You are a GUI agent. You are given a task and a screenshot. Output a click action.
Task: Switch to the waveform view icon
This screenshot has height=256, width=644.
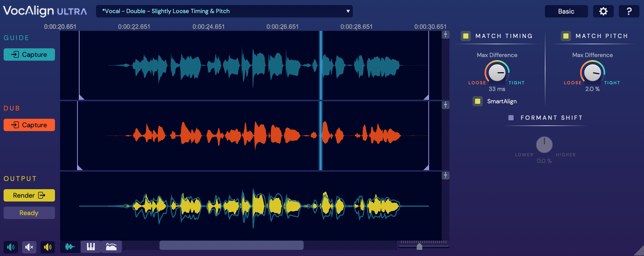(x=70, y=247)
